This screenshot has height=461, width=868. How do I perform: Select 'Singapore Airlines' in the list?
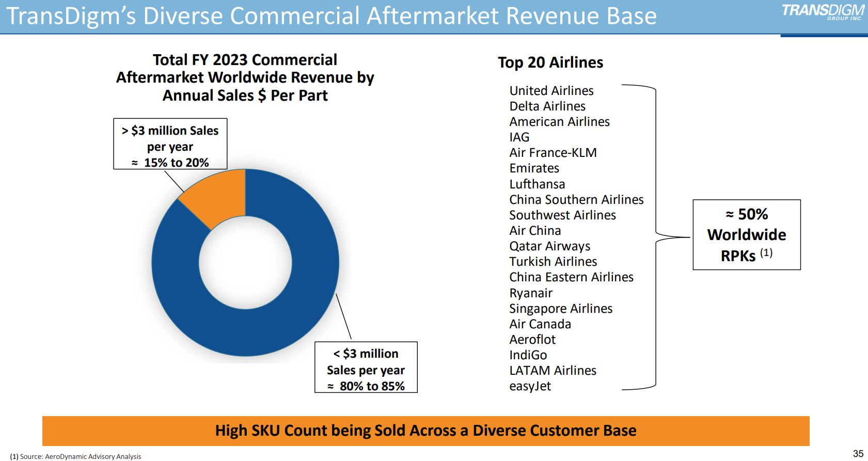point(561,309)
